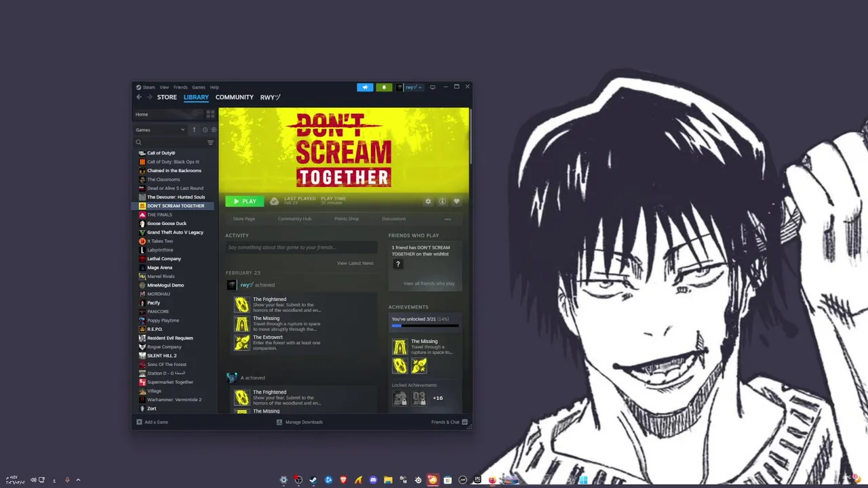Click the cloud sync status icon
Screen dimensions: 868x488
coord(274,201)
